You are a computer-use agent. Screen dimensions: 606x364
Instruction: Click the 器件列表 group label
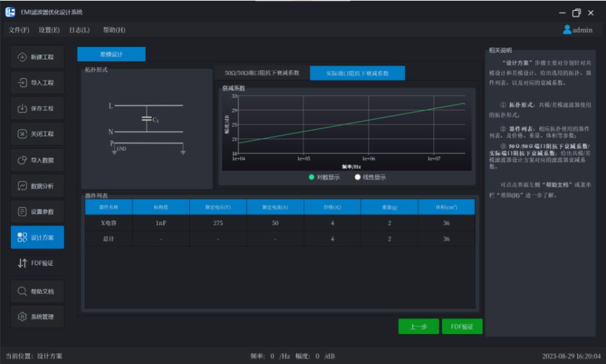coord(96,196)
